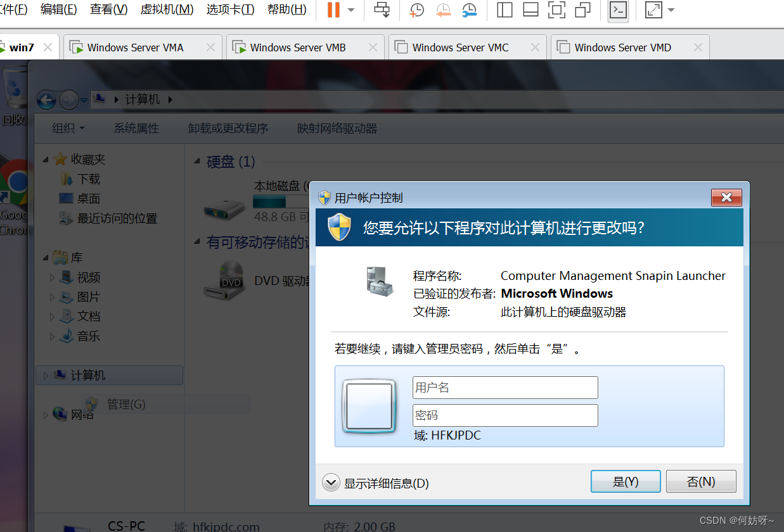Pause the virtual machine with the orange pause icon
Viewport: 784px width, 532px height.
coord(333,10)
